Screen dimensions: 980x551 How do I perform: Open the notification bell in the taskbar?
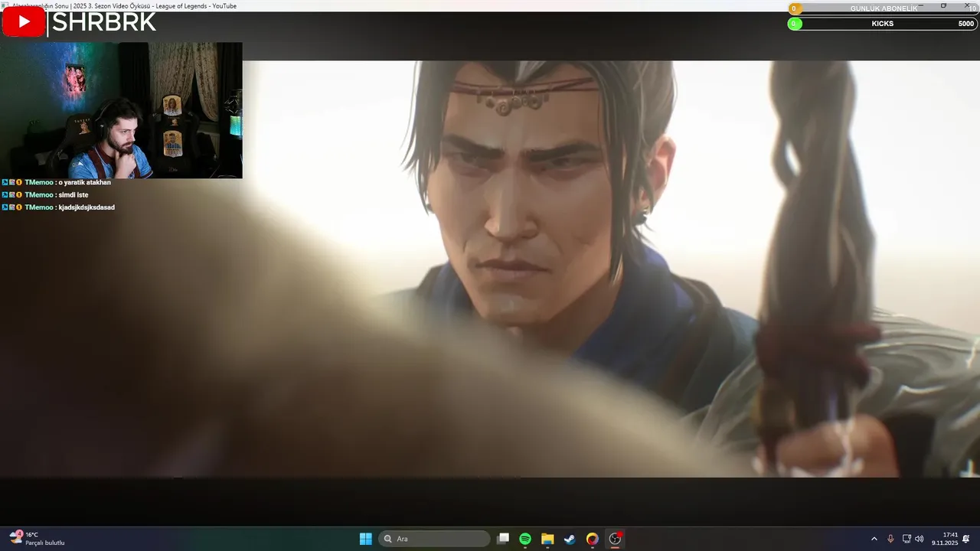tap(966, 539)
